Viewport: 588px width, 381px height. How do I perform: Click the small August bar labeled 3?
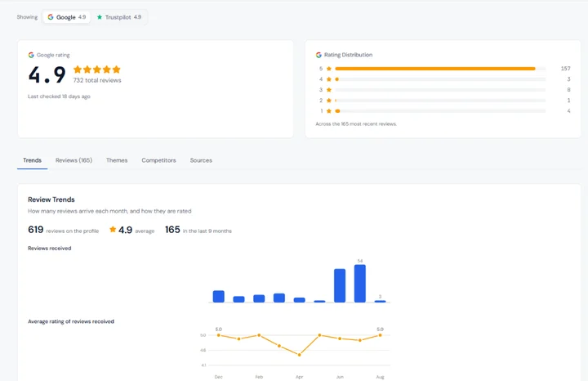pyautogui.click(x=381, y=301)
